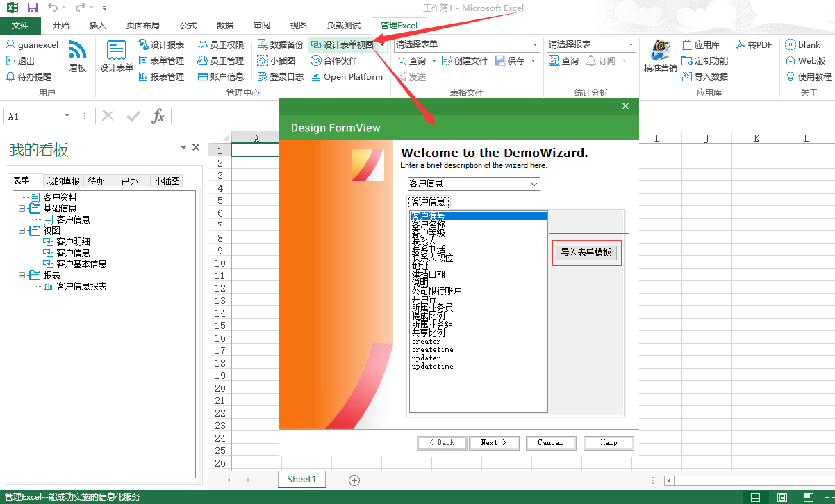Switch to 待办 tab in panel

[97, 181]
